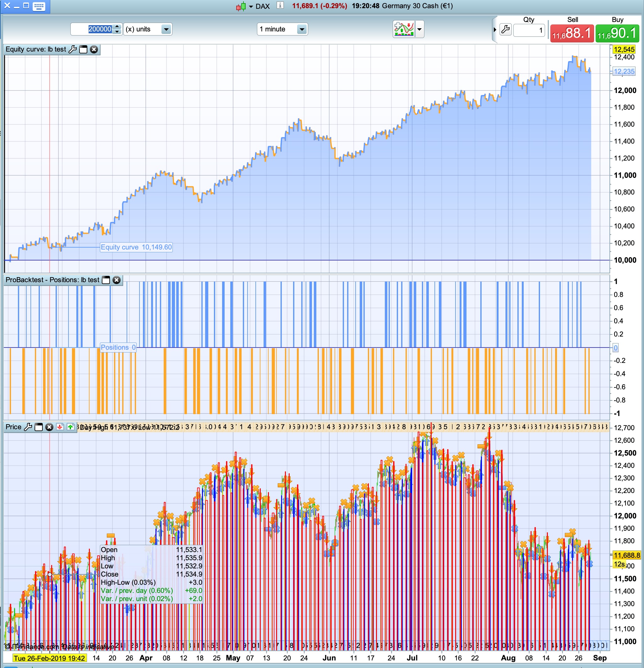Open Price panel wrench settings
Image resolution: width=644 pixels, height=668 pixels.
(28, 427)
